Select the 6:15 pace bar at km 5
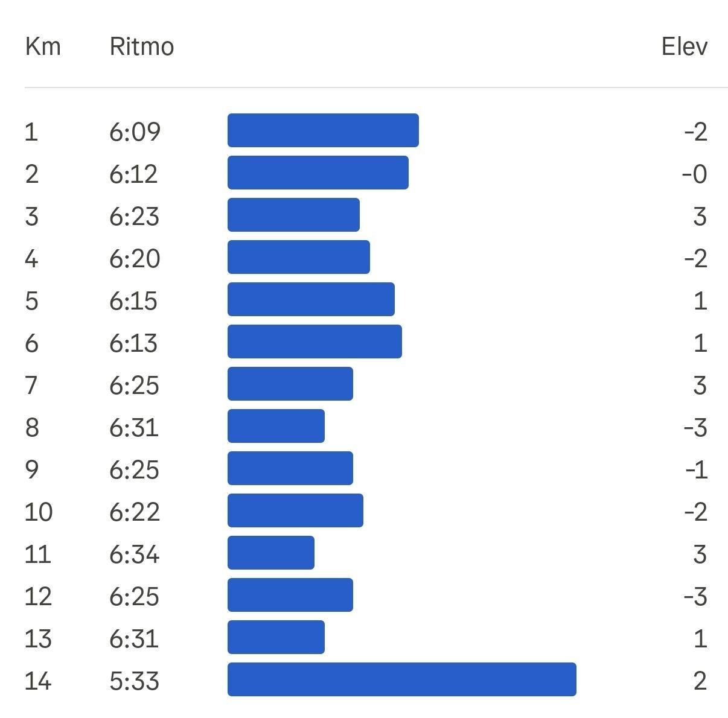 pyautogui.click(x=311, y=299)
